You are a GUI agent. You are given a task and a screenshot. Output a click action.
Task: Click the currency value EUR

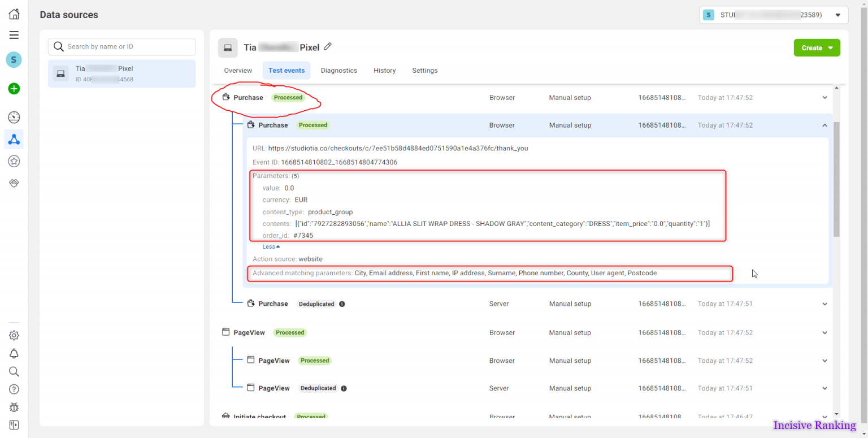pyautogui.click(x=301, y=200)
